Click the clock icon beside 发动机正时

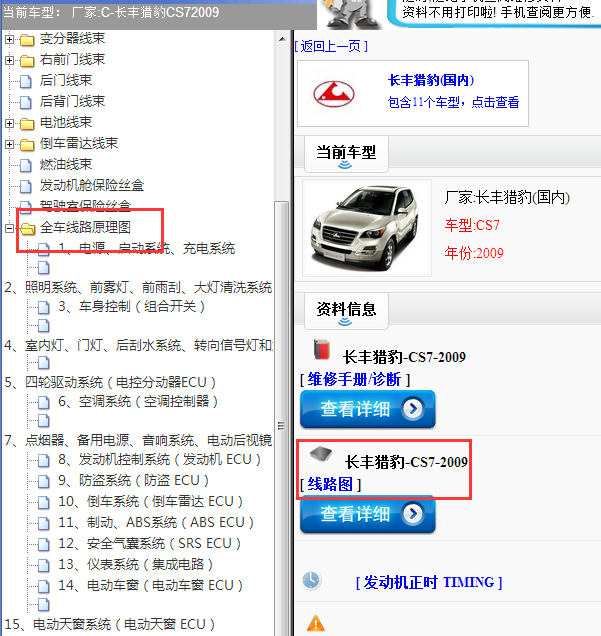(x=311, y=580)
